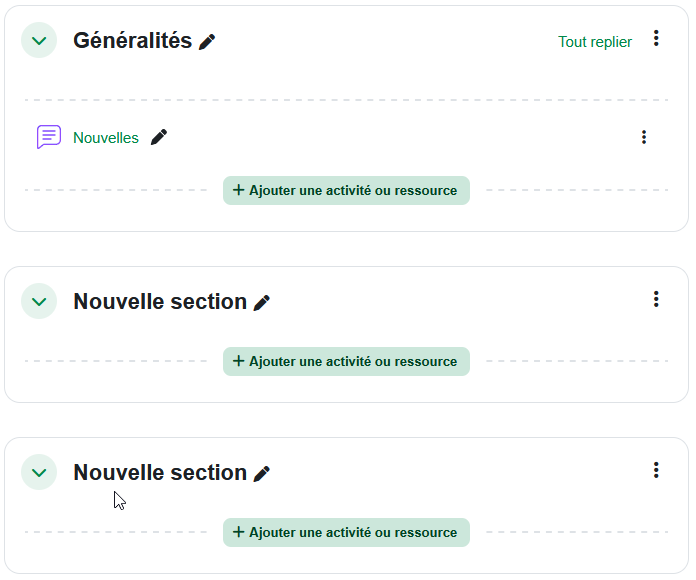Viewport: 696px width, 580px height.
Task: Open the Généralités section three-dot menu
Action: (x=656, y=39)
